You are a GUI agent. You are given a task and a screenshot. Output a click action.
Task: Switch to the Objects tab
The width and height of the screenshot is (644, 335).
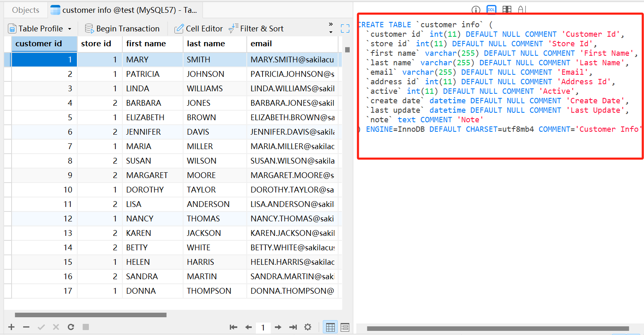[26, 10]
